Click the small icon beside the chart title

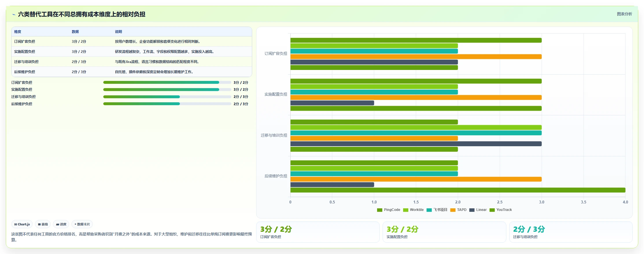pos(14,14)
